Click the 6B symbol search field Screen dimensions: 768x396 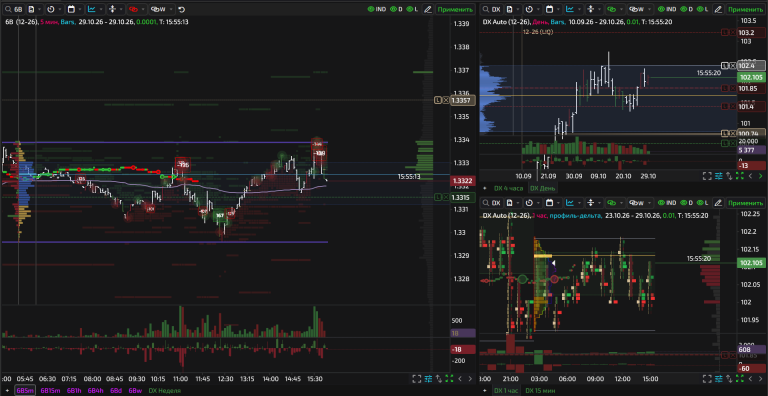click(x=14, y=9)
